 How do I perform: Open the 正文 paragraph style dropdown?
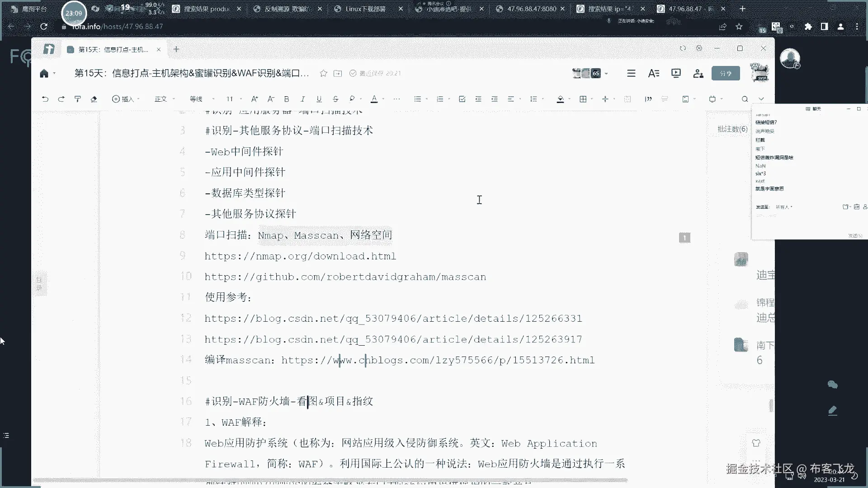[x=165, y=99]
